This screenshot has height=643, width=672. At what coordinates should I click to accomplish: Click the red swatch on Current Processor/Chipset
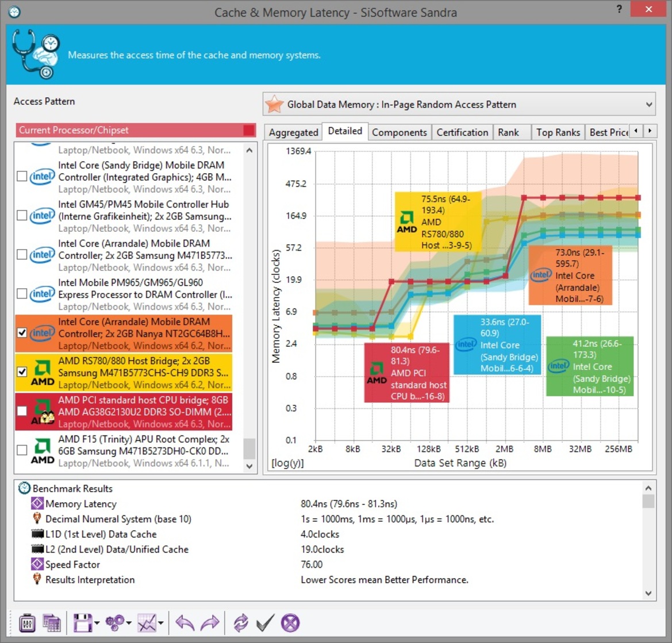click(248, 131)
